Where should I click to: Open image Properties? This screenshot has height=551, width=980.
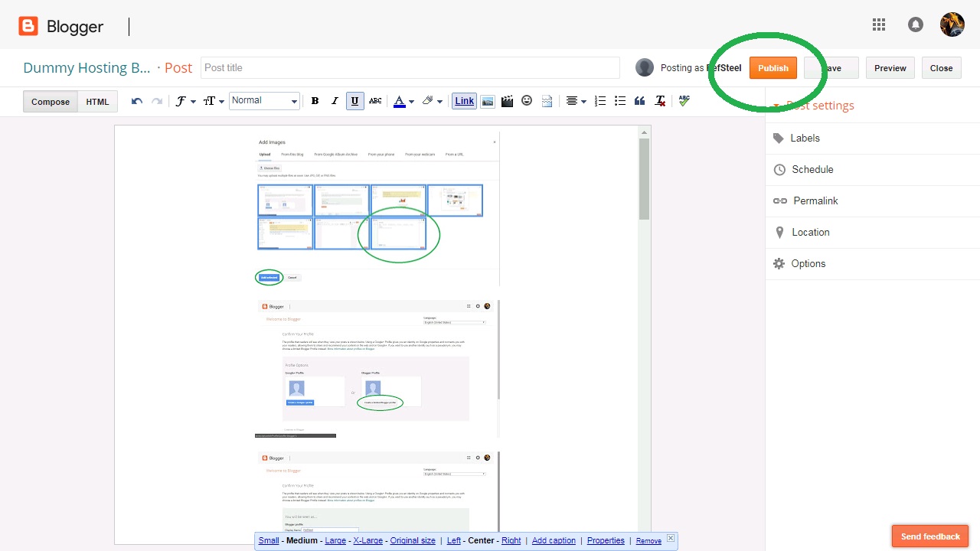click(x=606, y=540)
